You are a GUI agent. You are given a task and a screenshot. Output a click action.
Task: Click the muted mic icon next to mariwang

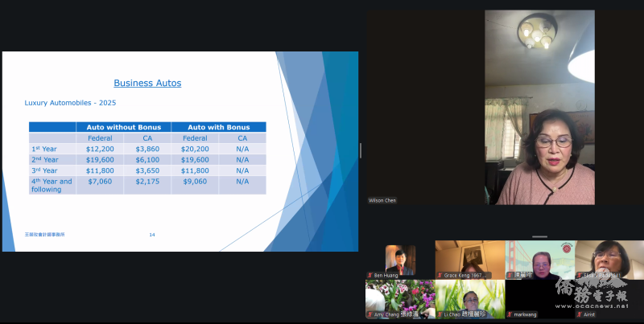point(510,314)
